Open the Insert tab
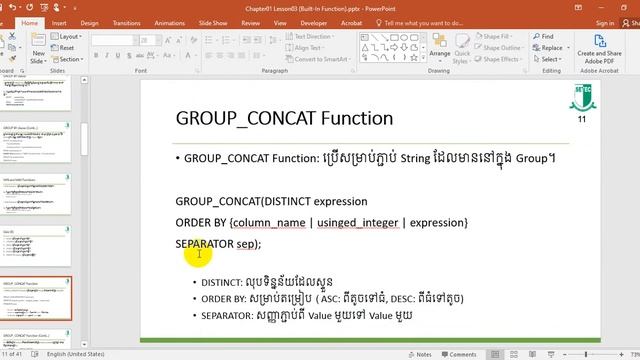The width and height of the screenshot is (640, 360). 59,23
